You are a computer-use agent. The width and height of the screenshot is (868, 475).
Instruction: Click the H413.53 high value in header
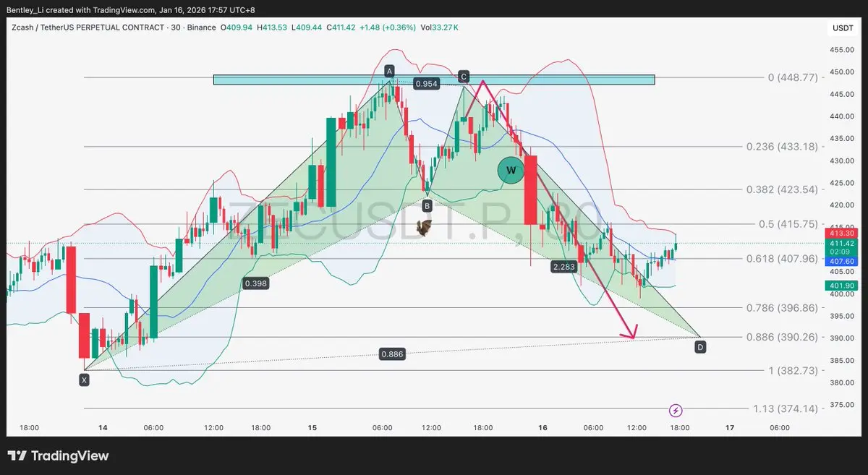tap(272, 27)
